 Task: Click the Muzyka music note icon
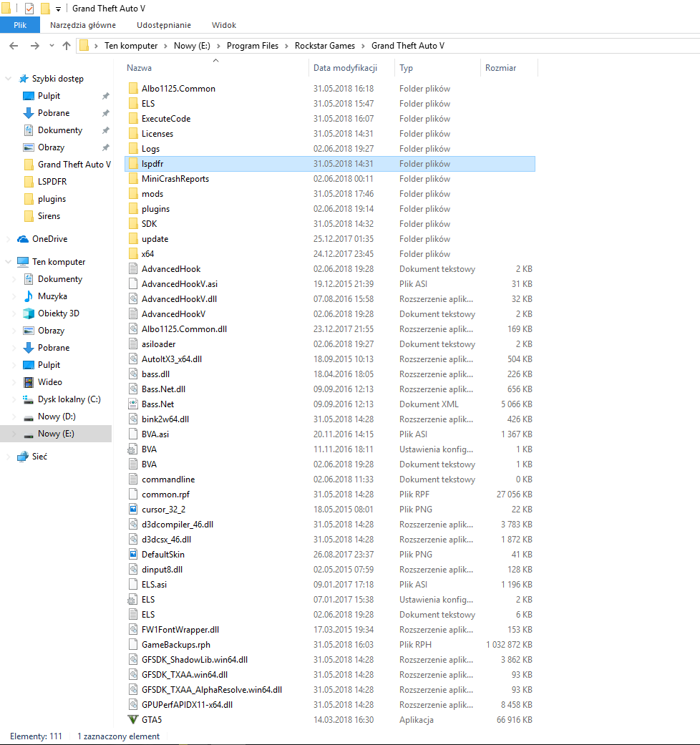[x=29, y=296]
